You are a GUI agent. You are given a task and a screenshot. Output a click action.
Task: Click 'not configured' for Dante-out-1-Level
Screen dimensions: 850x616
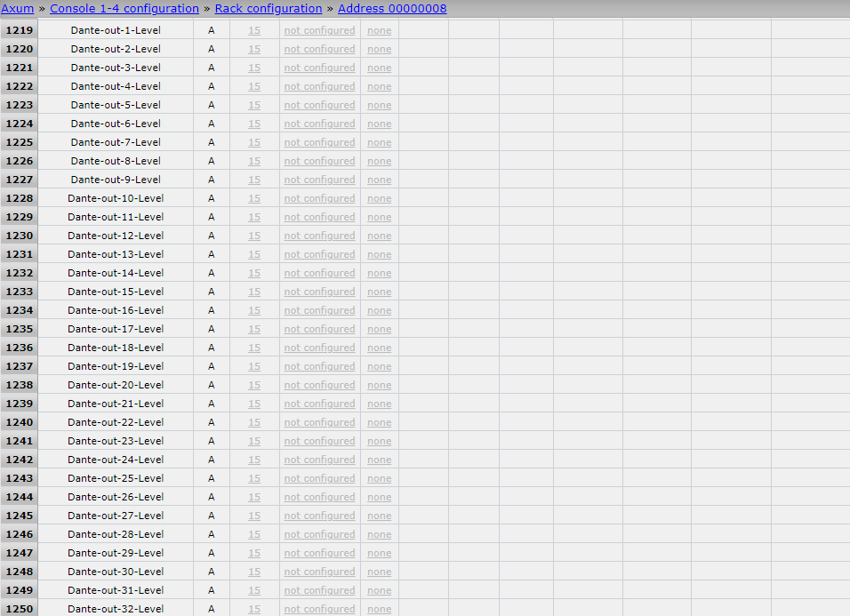pyautogui.click(x=319, y=30)
